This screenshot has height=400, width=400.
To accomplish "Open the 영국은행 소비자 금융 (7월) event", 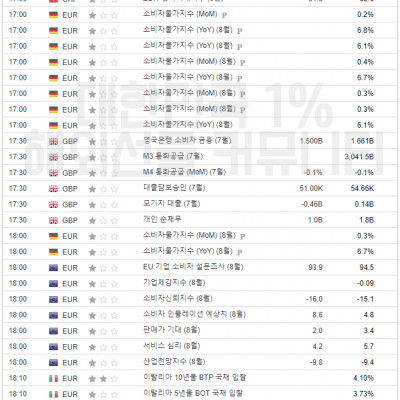I will click(x=187, y=141).
